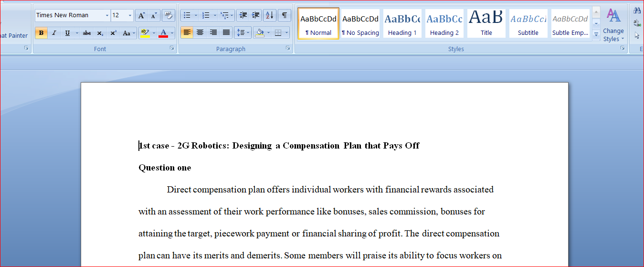The width and height of the screenshot is (644, 267).
Task: Toggle underline formatting
Action: pos(67,33)
